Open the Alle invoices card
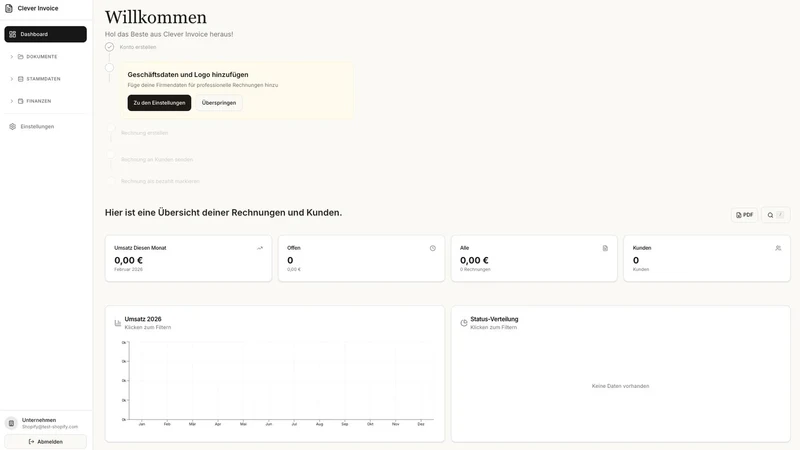800x450 pixels. [x=534, y=258]
